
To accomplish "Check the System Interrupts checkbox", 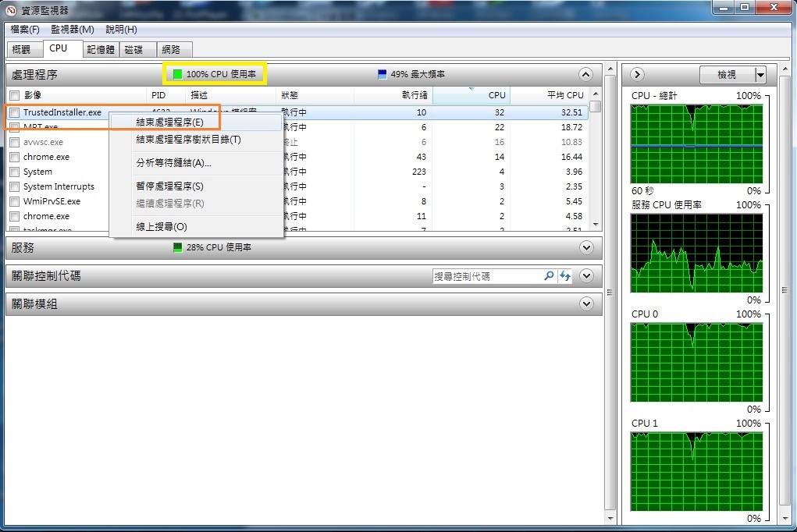I will pyautogui.click(x=15, y=186).
